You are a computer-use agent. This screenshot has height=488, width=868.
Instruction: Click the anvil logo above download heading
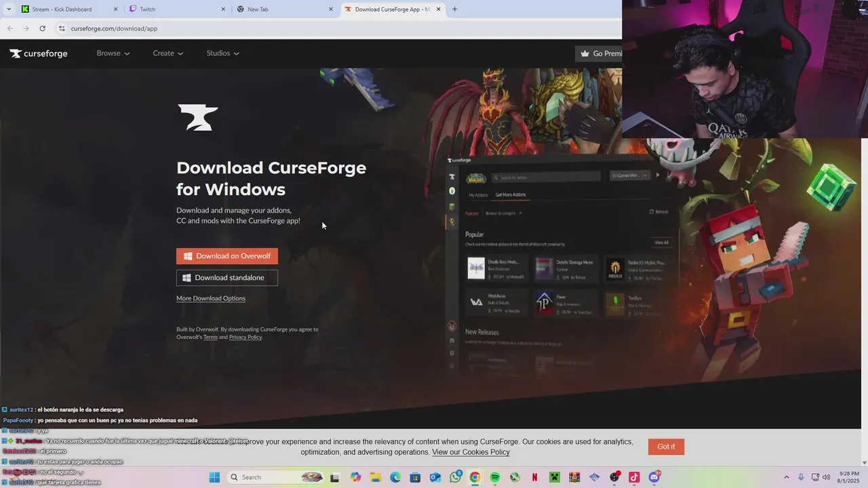(x=197, y=118)
